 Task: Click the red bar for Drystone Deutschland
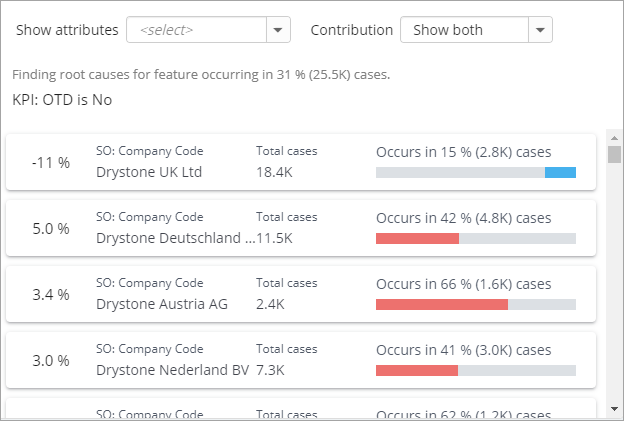[417, 238]
